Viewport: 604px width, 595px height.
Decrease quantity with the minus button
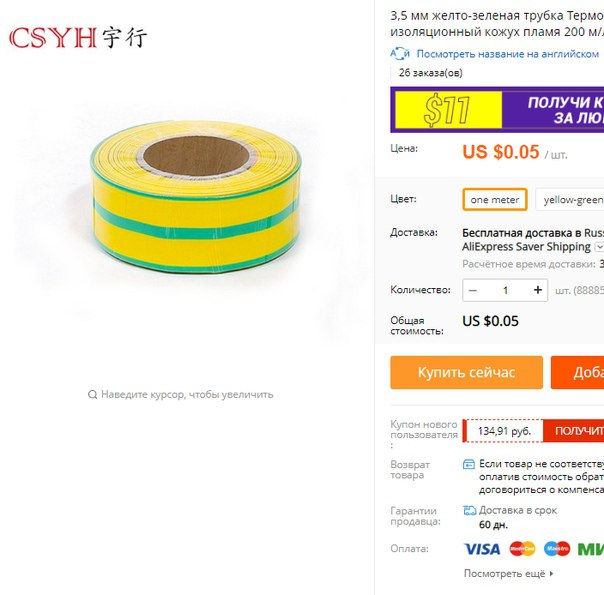coord(473,290)
